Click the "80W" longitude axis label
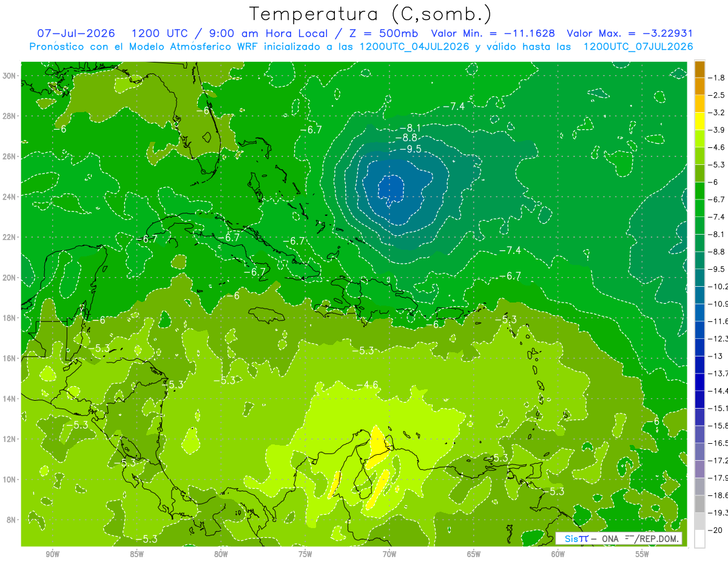The height and width of the screenshot is (562, 728). click(x=221, y=554)
